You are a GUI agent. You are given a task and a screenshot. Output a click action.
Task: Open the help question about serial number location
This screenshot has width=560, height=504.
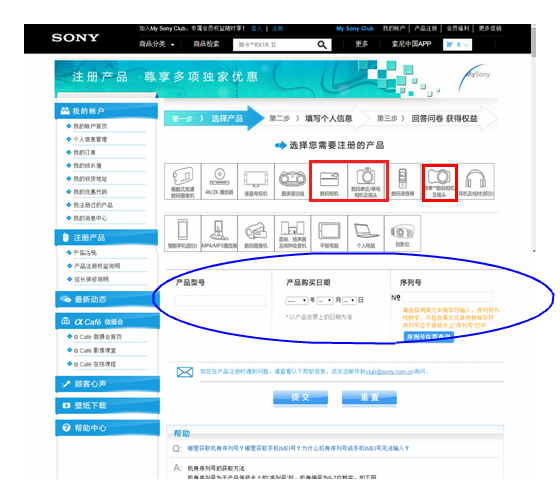(298, 448)
